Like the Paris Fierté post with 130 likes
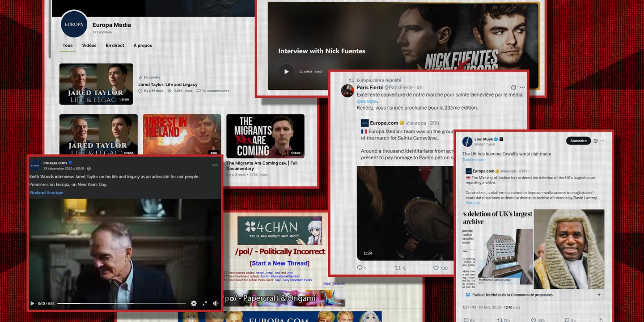Viewport: 644px width, 322px height. coord(436,268)
